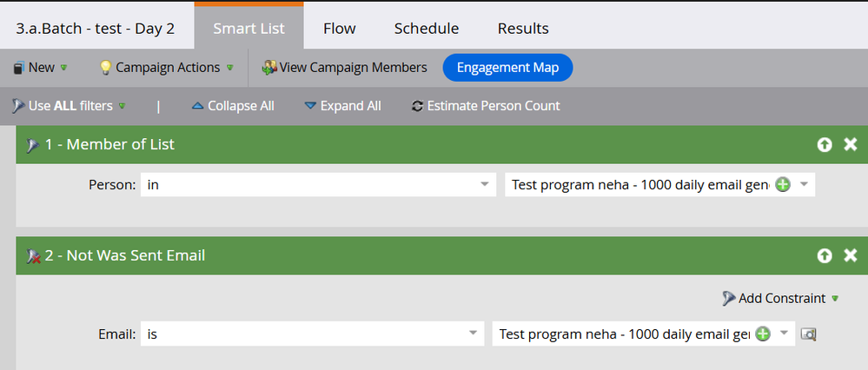Click the View Campaign Members icon
This screenshot has width=868, height=370.
tap(269, 68)
